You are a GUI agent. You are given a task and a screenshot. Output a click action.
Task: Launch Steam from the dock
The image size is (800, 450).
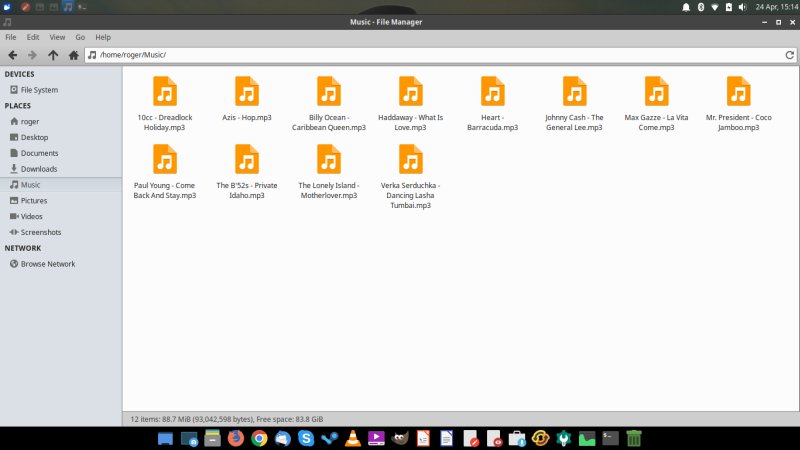tap(330, 438)
